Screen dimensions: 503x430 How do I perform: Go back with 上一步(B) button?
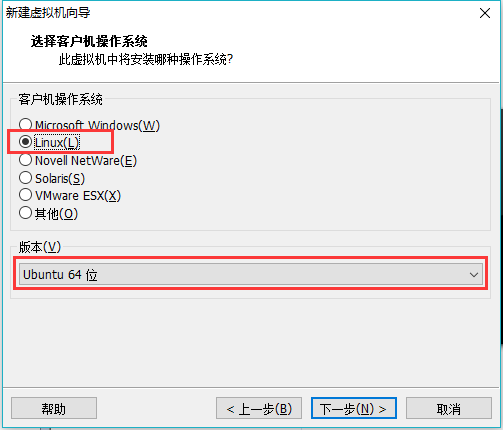tap(259, 408)
